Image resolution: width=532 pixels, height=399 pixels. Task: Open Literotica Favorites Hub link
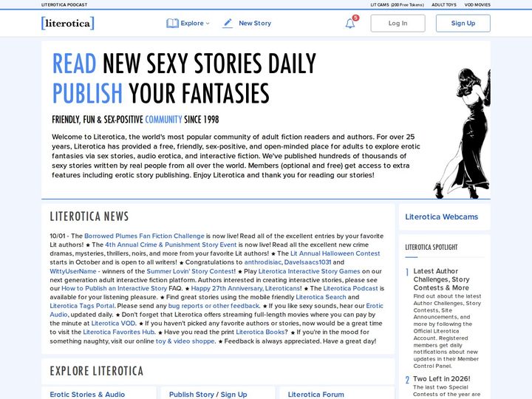click(119, 332)
